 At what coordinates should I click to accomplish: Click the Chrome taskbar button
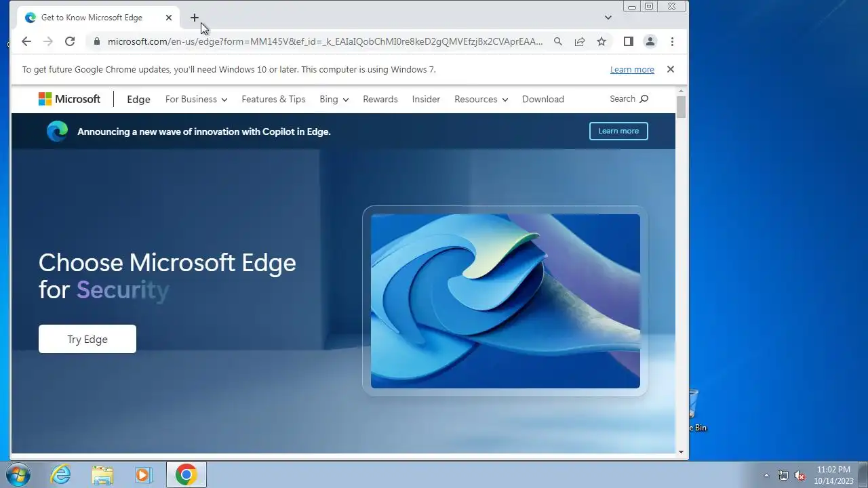(x=186, y=474)
